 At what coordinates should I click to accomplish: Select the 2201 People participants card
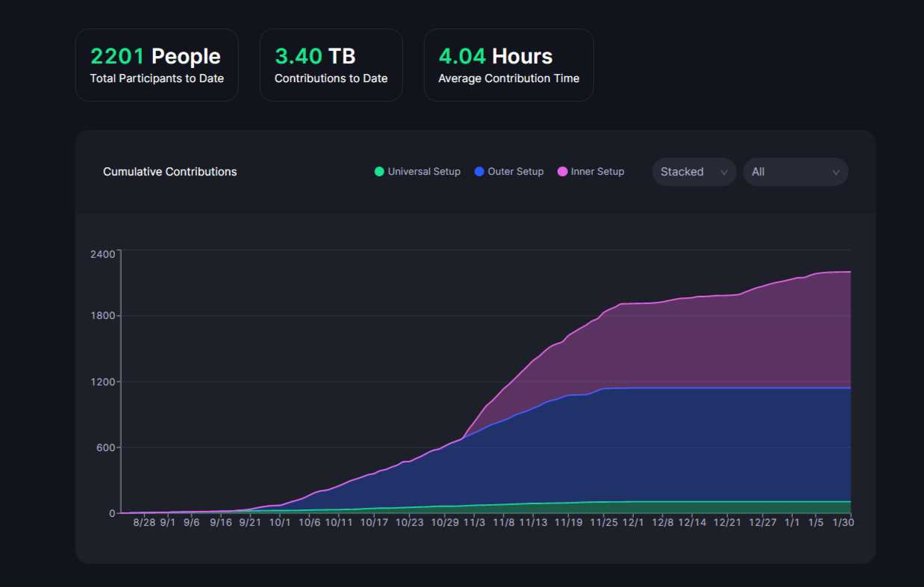157,65
